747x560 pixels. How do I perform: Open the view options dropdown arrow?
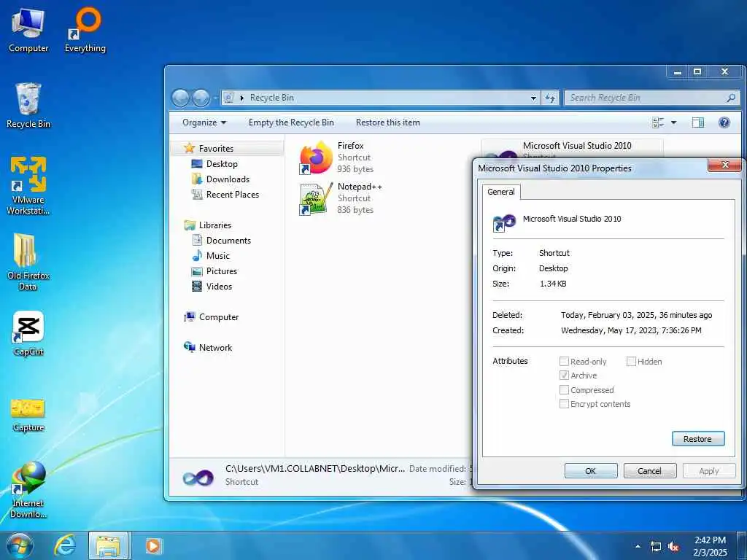coord(673,122)
